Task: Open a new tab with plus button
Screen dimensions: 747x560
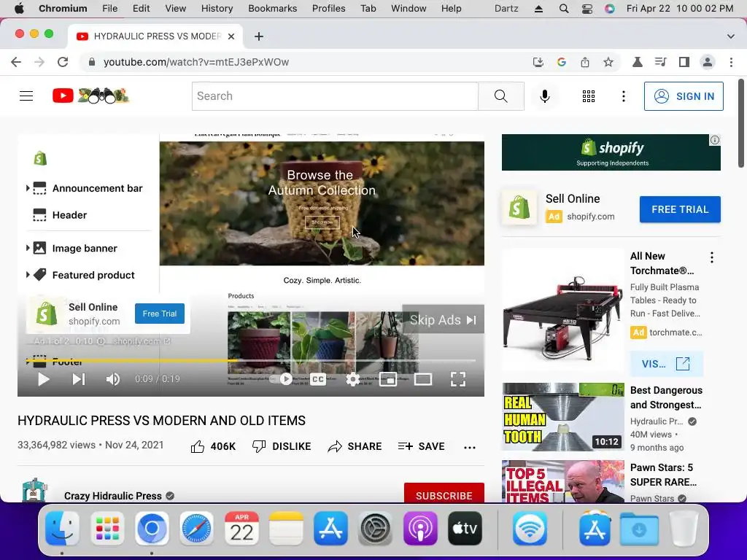Action: (259, 36)
